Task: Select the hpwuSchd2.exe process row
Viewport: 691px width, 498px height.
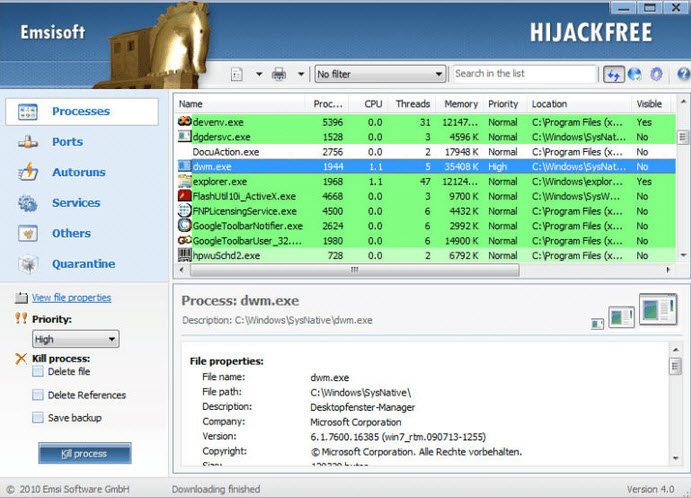Action: click(426, 256)
